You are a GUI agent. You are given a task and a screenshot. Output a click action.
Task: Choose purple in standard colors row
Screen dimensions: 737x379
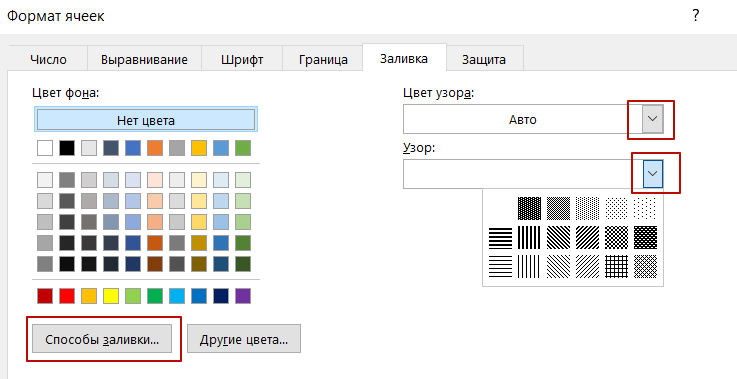coord(243,296)
